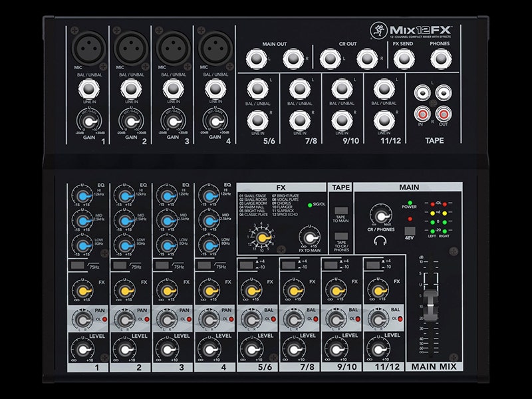Click channel 1 GAIN knob
Screen dimensions: 532x399
pos(88,122)
